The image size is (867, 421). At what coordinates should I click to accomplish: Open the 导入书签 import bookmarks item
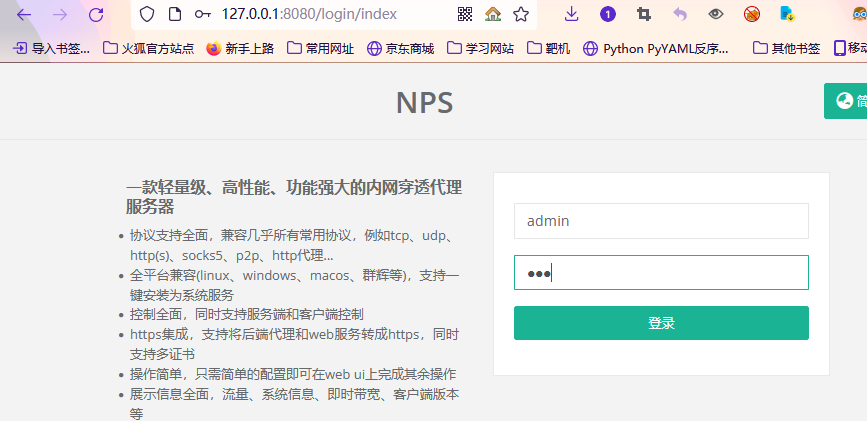coord(51,49)
